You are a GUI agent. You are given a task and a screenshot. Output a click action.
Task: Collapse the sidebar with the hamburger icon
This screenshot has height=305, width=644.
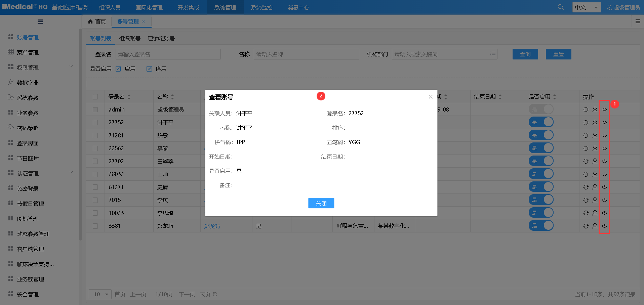[x=40, y=21]
